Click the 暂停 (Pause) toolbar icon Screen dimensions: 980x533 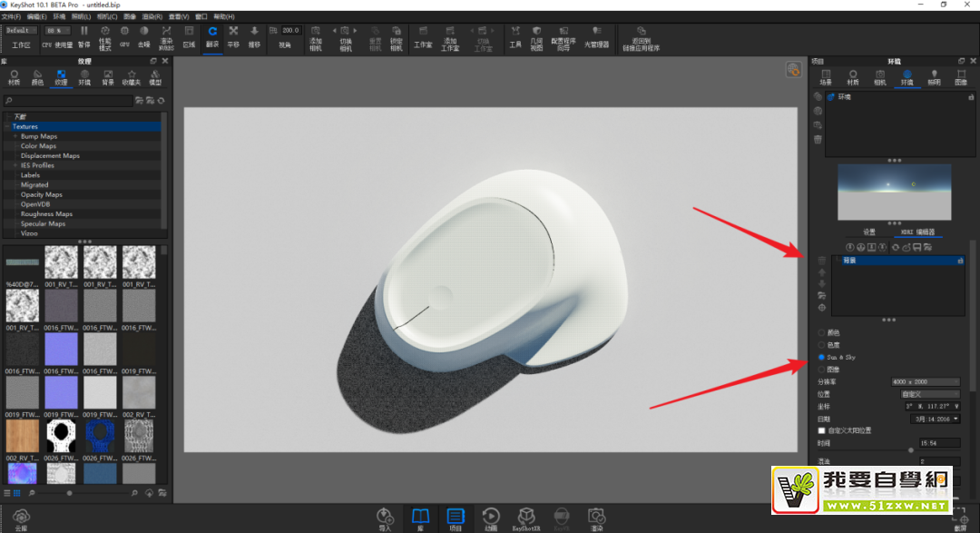pos(83,37)
